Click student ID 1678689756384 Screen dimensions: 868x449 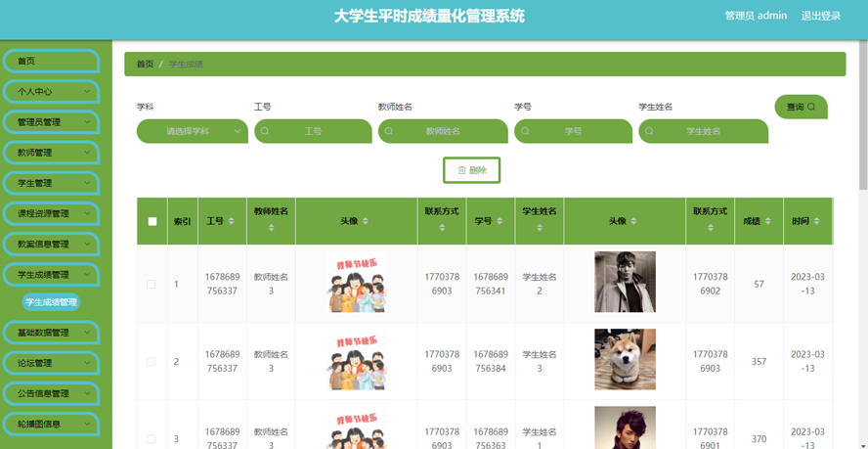491,361
